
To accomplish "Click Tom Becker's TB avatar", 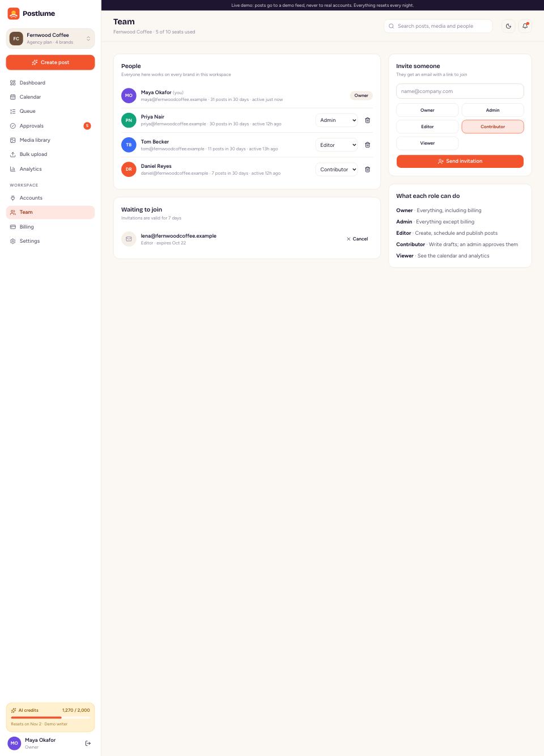I will (129, 145).
